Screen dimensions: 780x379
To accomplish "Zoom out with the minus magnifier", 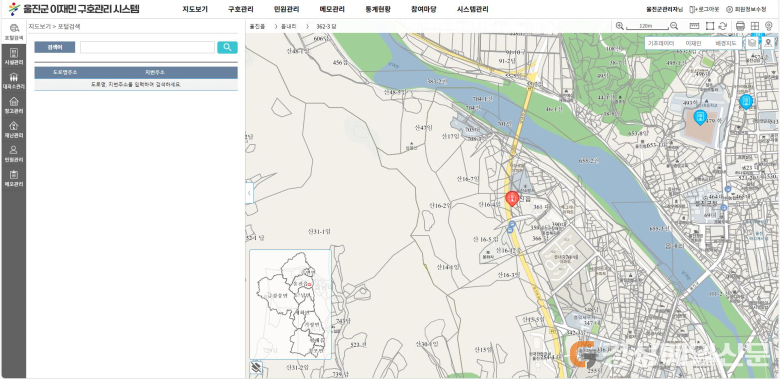I will coord(674,26).
